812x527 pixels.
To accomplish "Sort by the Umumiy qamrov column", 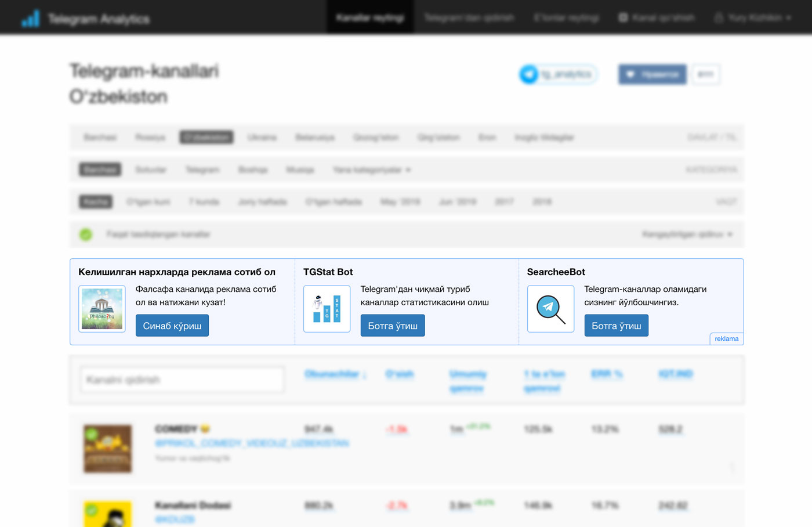I will tap(467, 381).
